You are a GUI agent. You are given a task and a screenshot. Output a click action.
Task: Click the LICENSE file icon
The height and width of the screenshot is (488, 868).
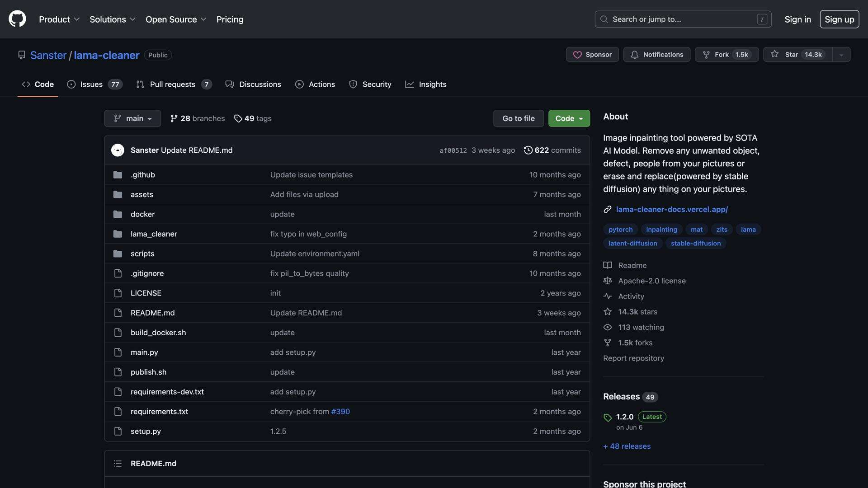[118, 293]
